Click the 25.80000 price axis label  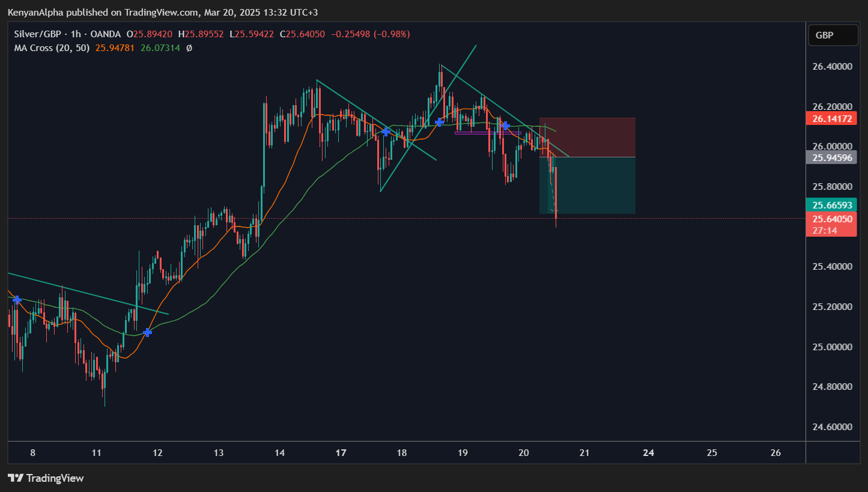pos(832,186)
